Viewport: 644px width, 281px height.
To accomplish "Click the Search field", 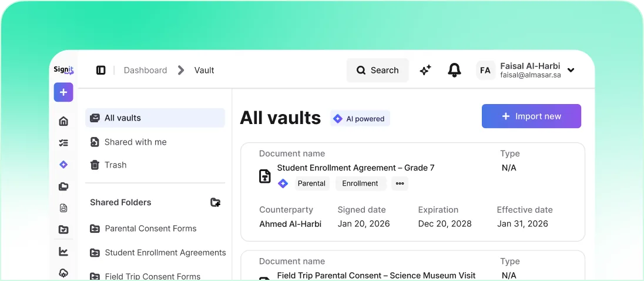I will pos(377,71).
